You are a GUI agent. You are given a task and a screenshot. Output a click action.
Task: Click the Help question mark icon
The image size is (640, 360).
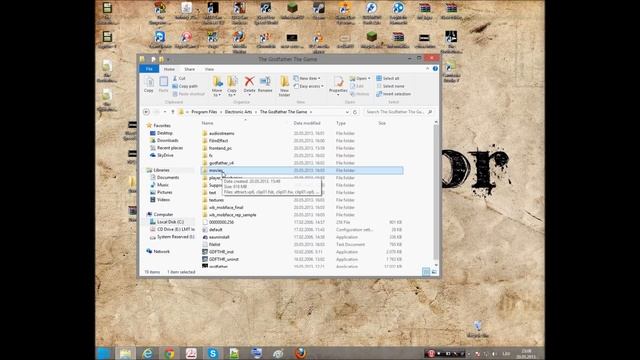click(435, 69)
